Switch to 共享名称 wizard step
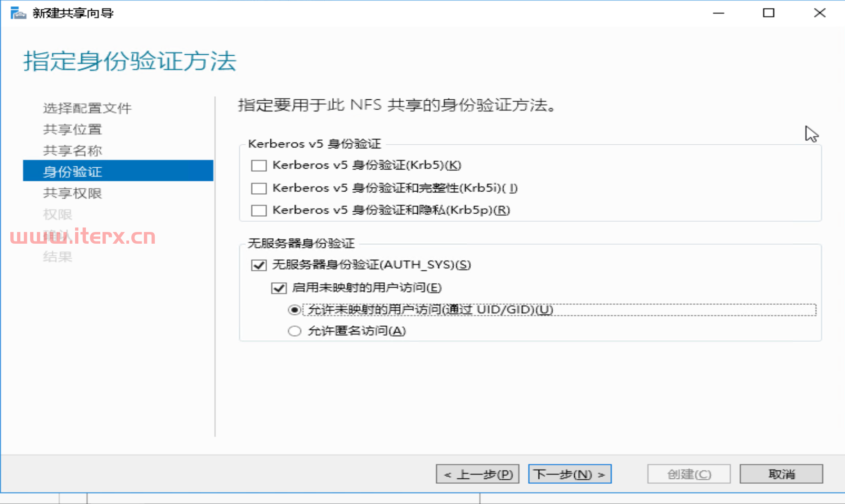845x504 pixels. (72, 150)
